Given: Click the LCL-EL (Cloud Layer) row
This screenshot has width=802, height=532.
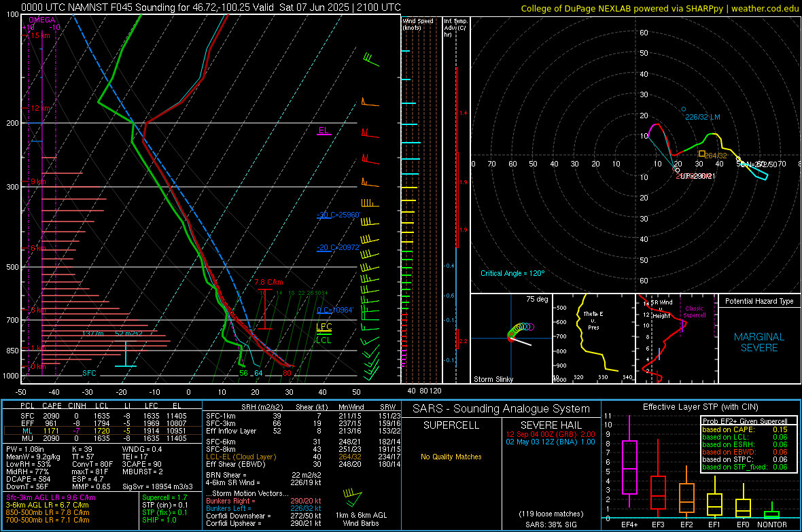Looking at the screenshot, I should pos(303,457).
